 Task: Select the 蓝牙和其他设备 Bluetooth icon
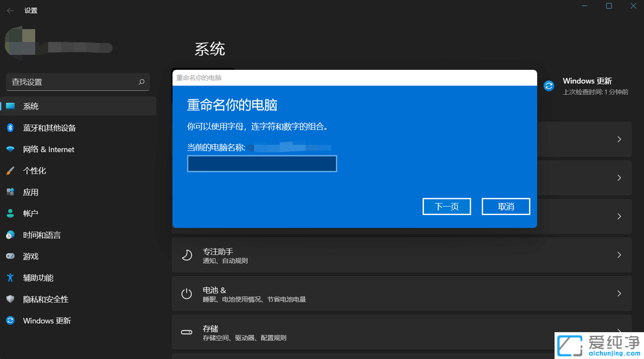(x=10, y=128)
